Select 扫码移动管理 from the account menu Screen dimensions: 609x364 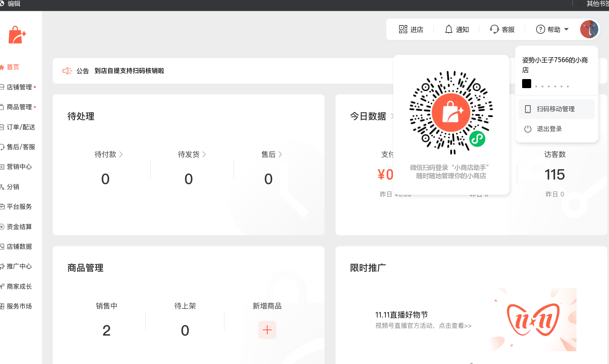point(556,109)
